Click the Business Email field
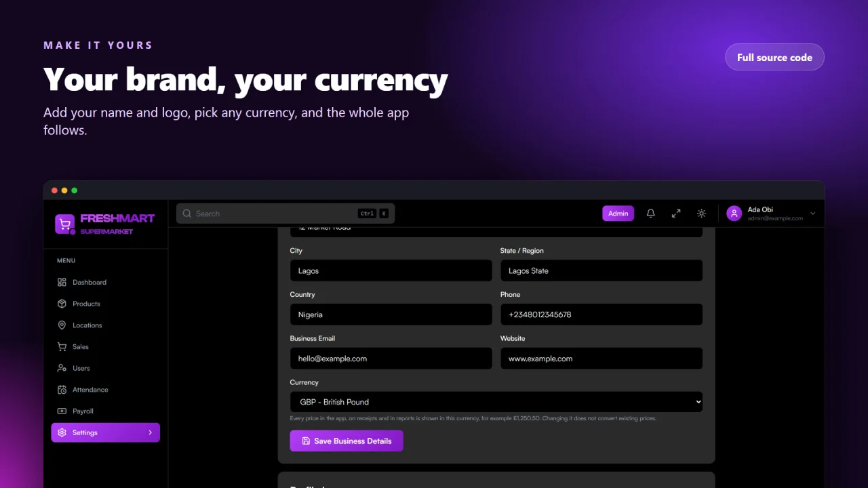 tap(391, 359)
